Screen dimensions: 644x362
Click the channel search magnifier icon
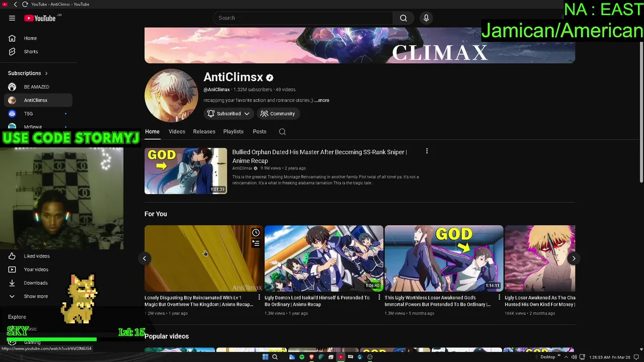[x=282, y=132]
